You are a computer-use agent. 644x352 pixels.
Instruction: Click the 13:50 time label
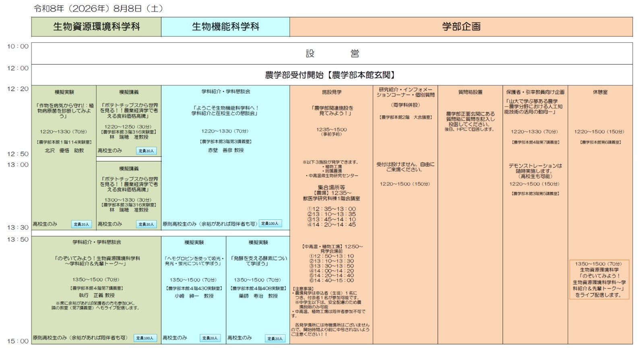point(18,239)
